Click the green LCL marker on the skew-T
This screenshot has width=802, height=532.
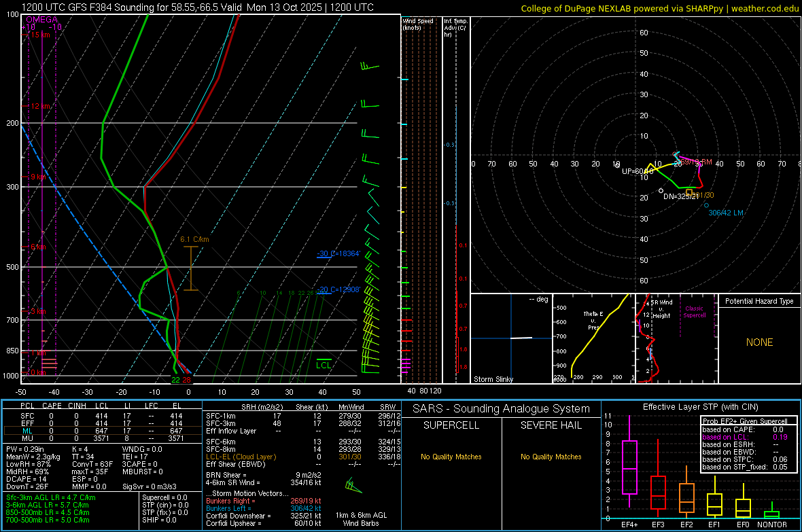324,364
